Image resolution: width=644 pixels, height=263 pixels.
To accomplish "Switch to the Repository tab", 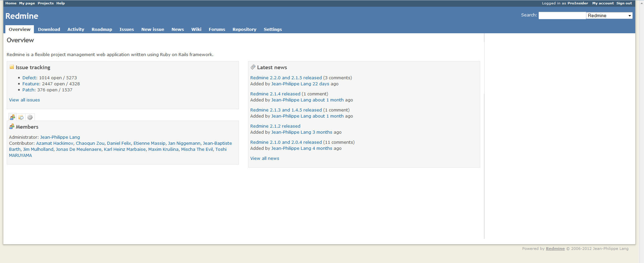I will [x=244, y=29].
